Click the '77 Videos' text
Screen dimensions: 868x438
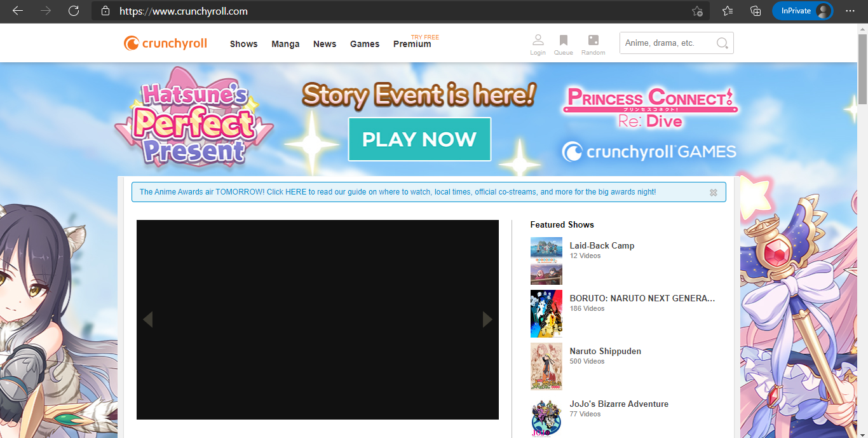click(585, 414)
